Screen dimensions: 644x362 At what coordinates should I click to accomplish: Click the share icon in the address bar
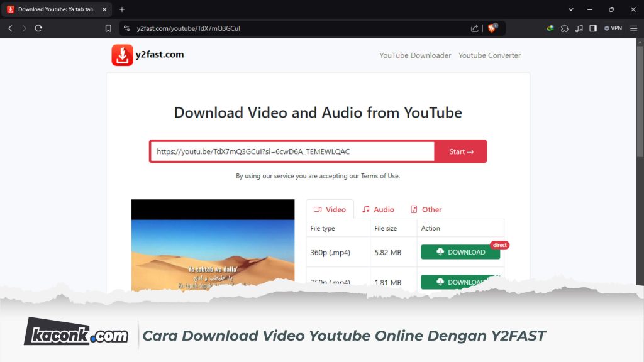coord(474,28)
